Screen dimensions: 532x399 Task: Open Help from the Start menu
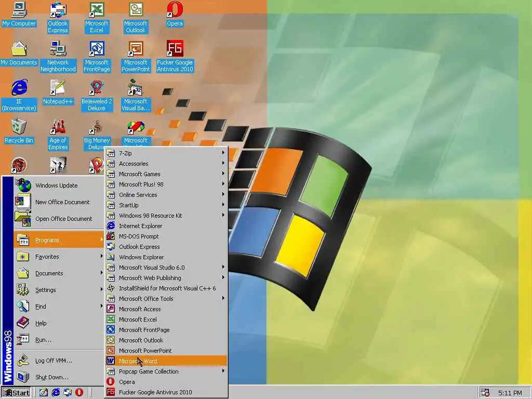point(59,323)
